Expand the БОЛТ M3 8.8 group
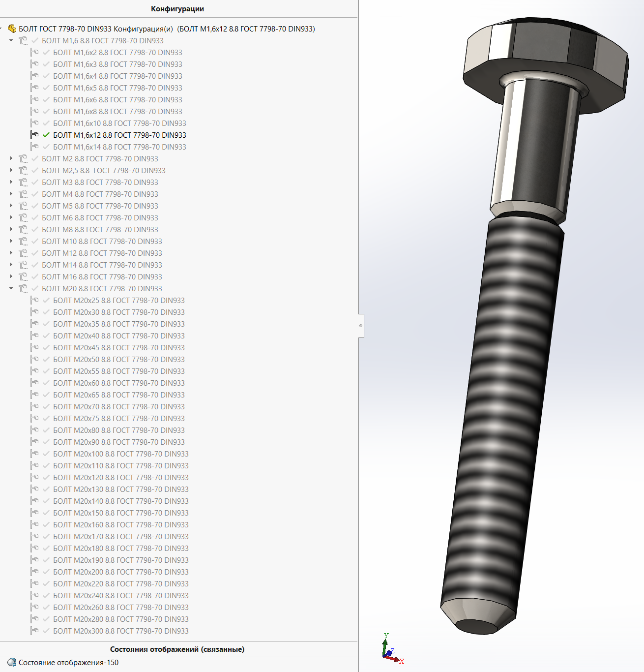 click(11, 182)
